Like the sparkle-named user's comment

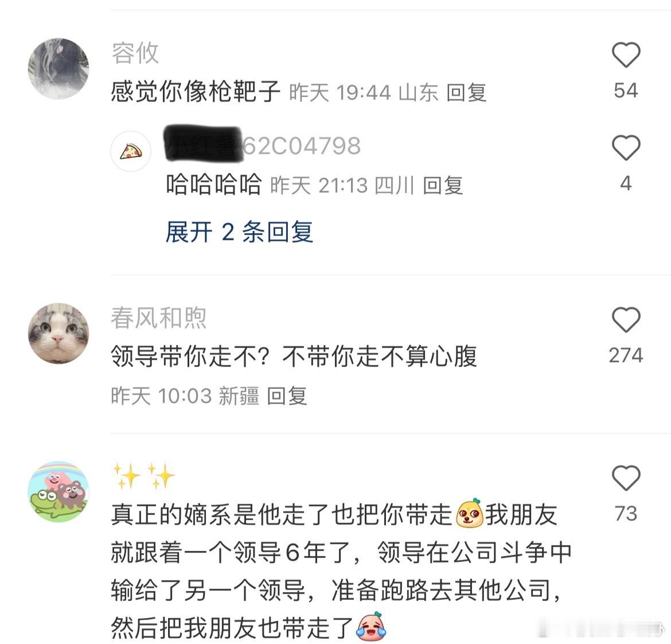(626, 478)
